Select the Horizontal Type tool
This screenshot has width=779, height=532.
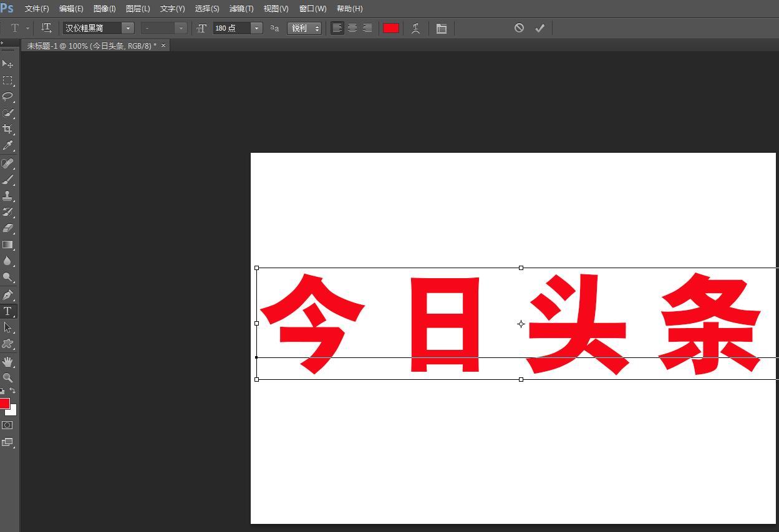coord(7,311)
